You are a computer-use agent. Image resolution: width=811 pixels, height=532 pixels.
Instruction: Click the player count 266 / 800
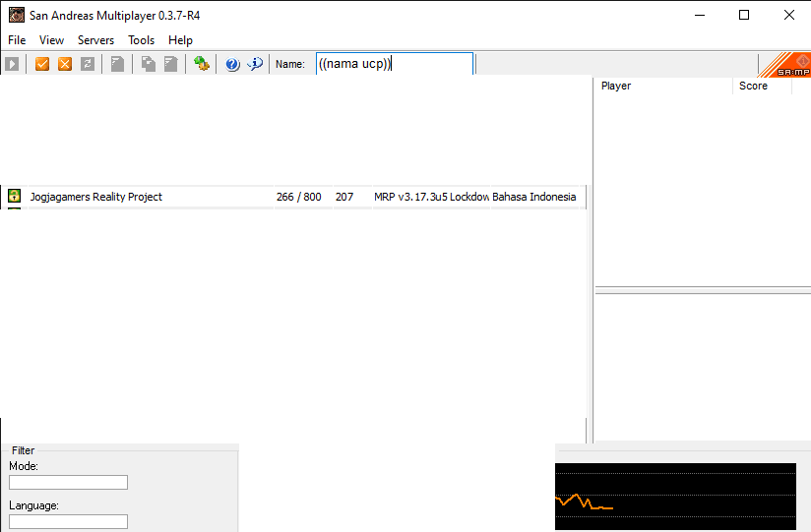coord(298,197)
